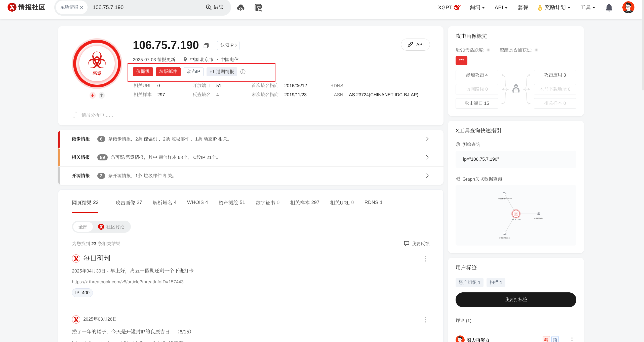
Task: Select the 全部 filter option
Action: click(x=83, y=227)
